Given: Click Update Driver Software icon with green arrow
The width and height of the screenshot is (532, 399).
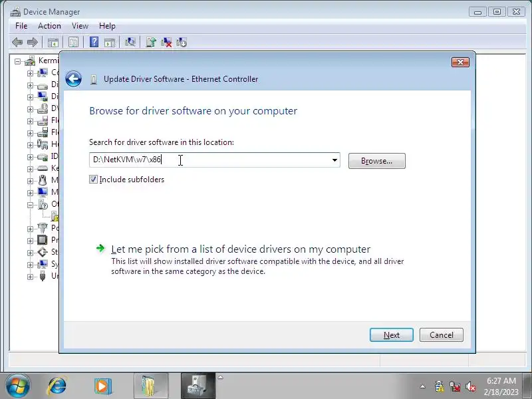Looking at the screenshot, I should click(x=151, y=42).
